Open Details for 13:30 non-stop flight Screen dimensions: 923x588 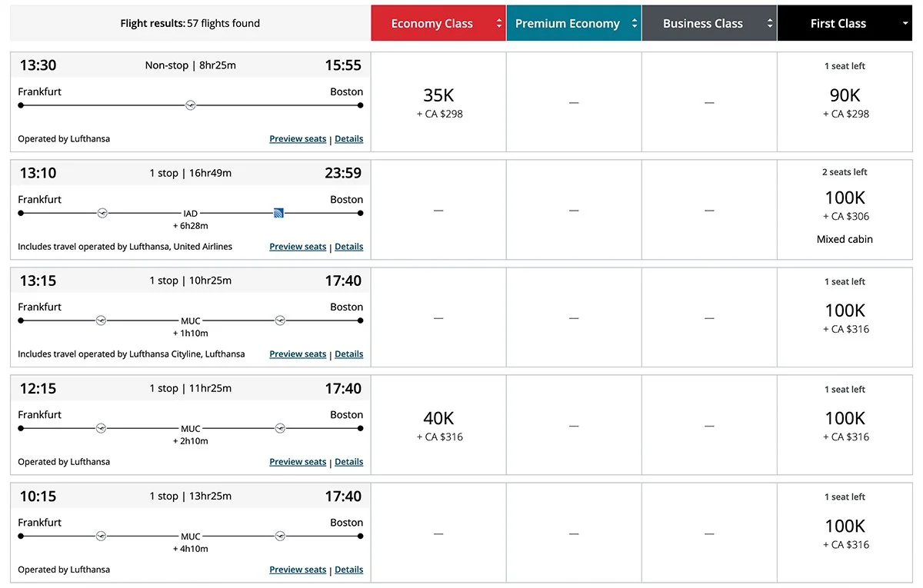[349, 139]
